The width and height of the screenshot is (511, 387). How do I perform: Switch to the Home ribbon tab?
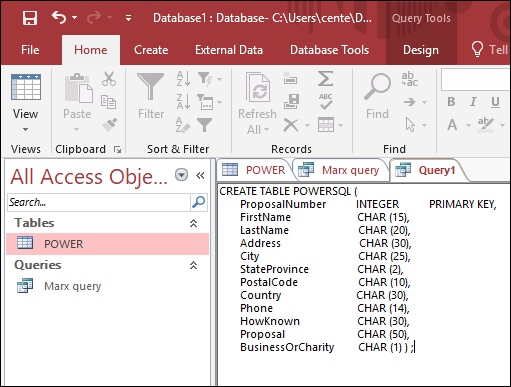pos(91,50)
